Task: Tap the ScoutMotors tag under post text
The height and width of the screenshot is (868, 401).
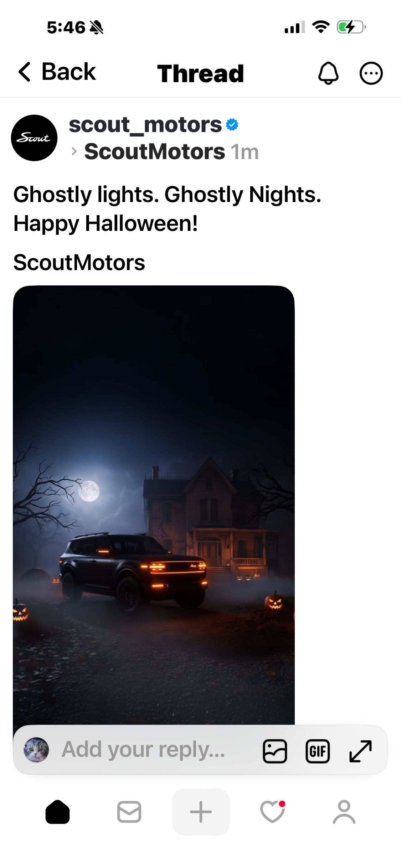Action: click(x=79, y=263)
